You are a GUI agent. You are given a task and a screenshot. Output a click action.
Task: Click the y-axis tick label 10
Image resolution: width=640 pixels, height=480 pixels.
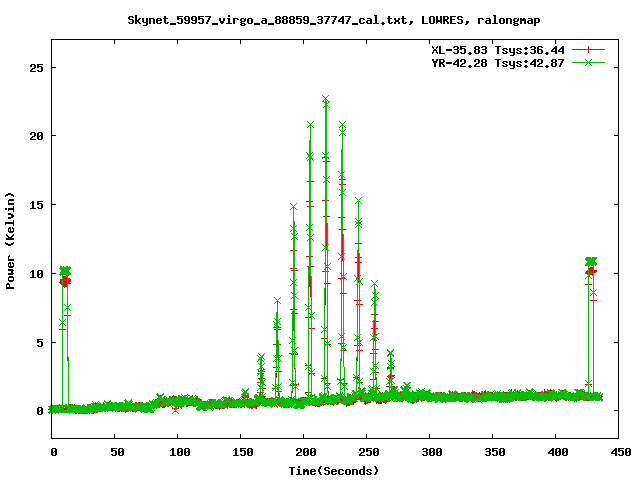[x=36, y=274]
